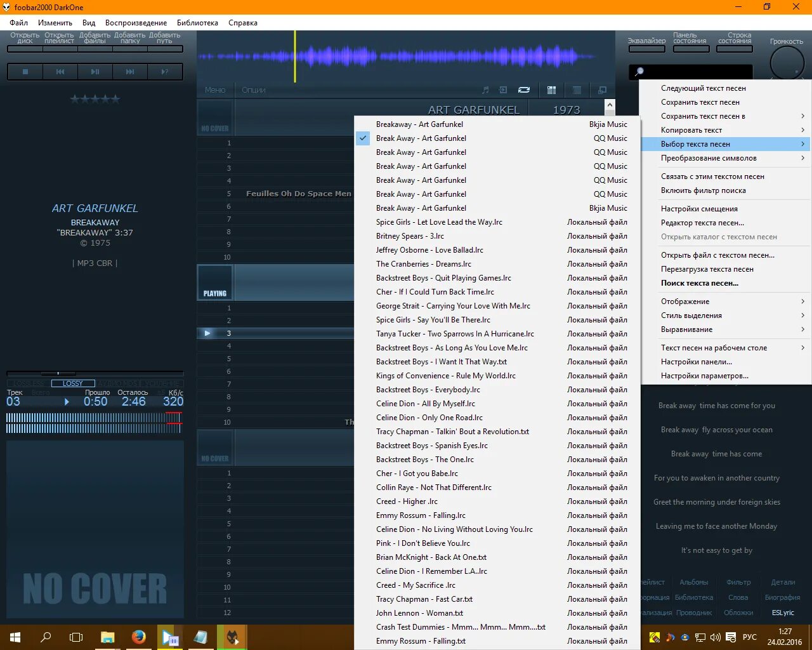Viewport: 812px width, 650px height.
Task: Pick Spice Girls - Let Love Lead the Way.lrc
Action: click(497, 222)
